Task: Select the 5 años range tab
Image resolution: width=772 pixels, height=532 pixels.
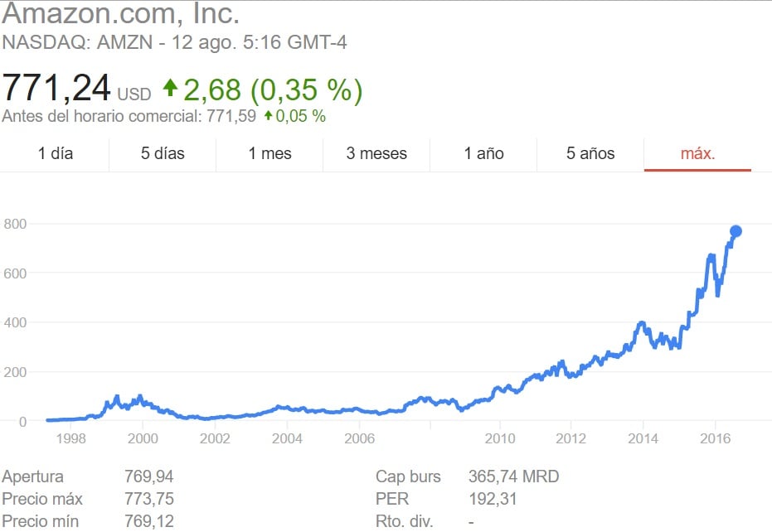Action: (590, 153)
